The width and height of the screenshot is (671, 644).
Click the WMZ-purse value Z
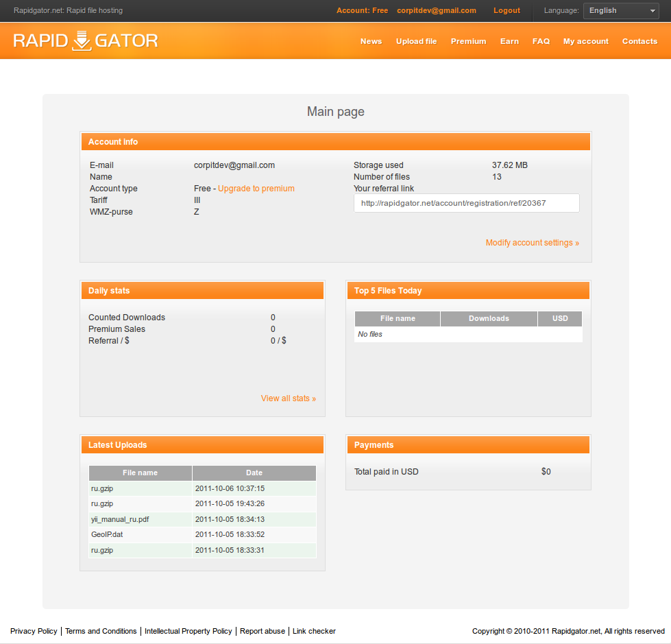(x=197, y=212)
